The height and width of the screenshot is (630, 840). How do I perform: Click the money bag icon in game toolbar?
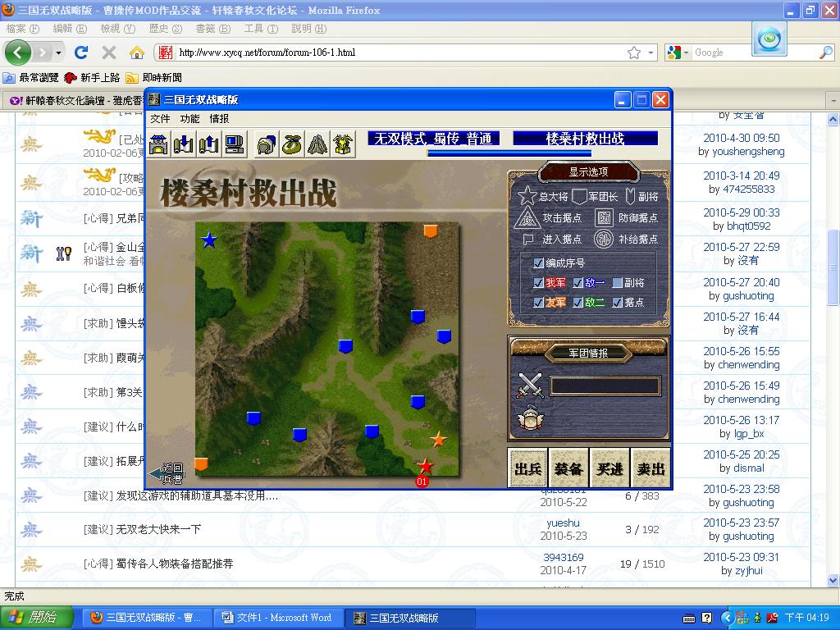[x=292, y=144]
